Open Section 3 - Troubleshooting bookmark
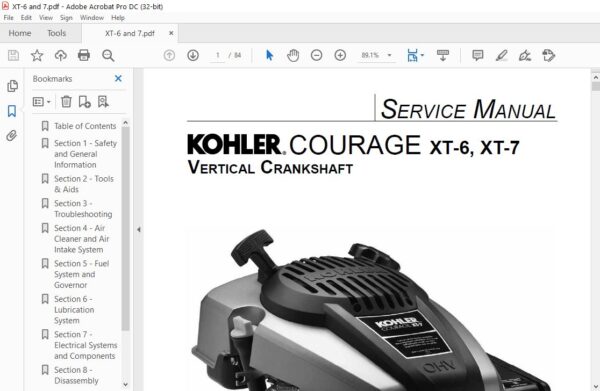Screen dimensions: 600x391 (x=83, y=209)
